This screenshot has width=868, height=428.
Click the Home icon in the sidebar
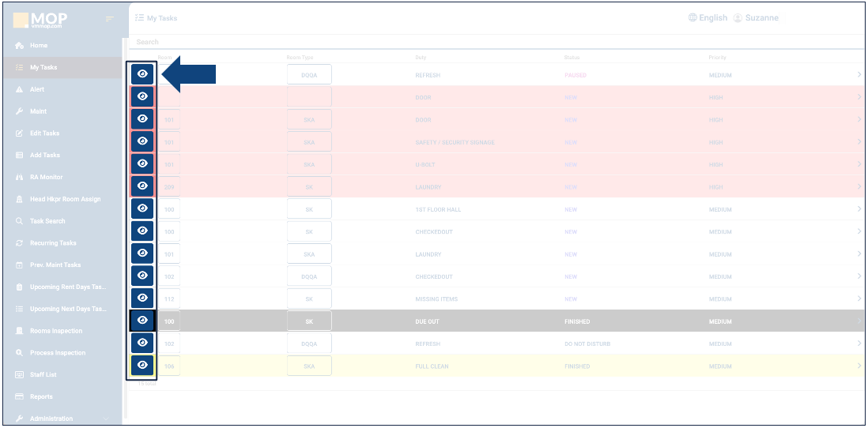(x=19, y=46)
